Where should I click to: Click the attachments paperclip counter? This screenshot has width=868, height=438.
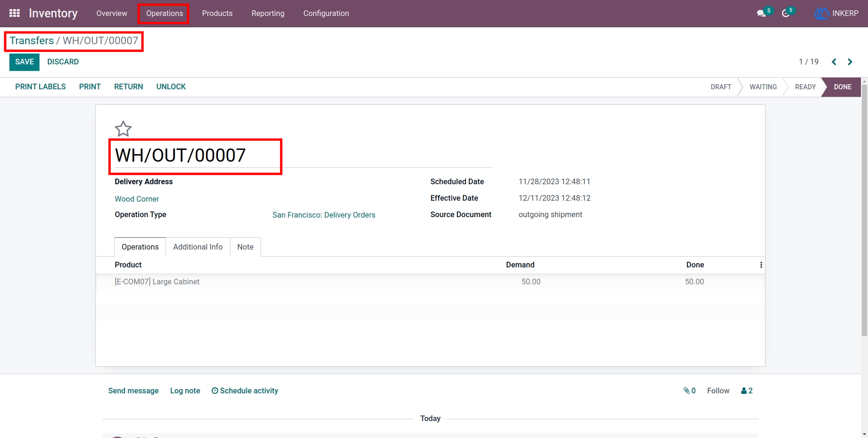coord(689,391)
